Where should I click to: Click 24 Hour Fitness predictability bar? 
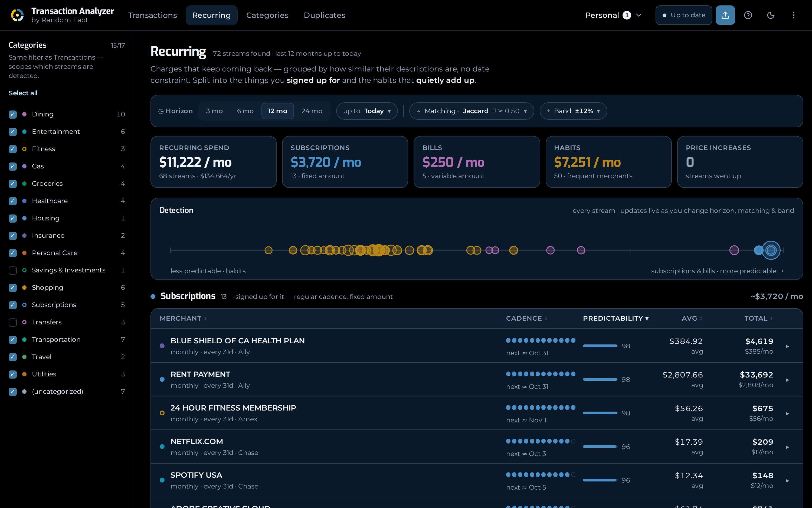(x=600, y=413)
